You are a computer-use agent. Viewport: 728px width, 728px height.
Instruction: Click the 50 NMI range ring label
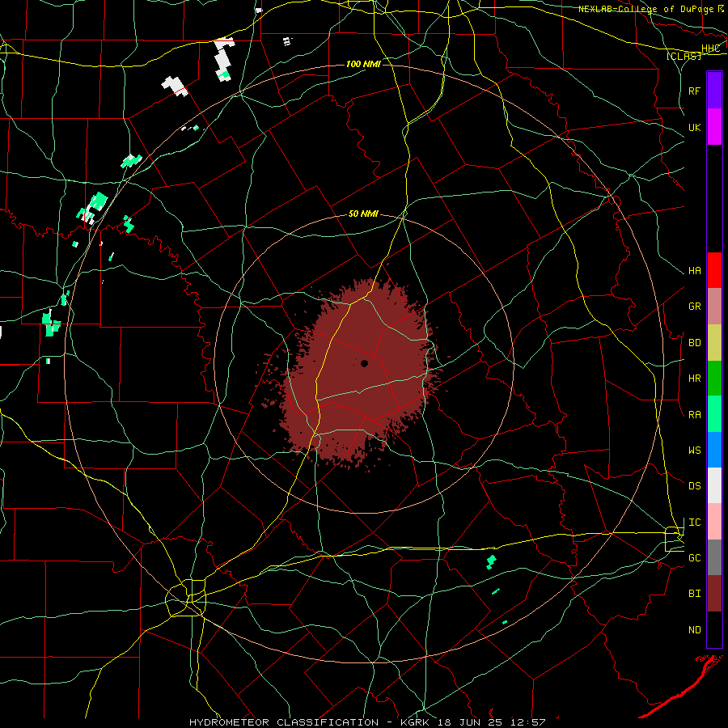363,214
